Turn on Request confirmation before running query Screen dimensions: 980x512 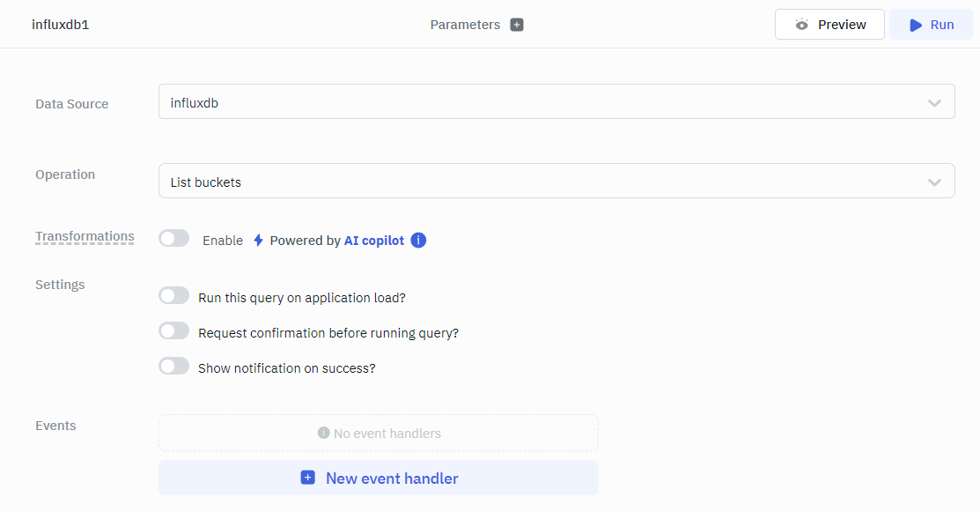[x=174, y=331]
